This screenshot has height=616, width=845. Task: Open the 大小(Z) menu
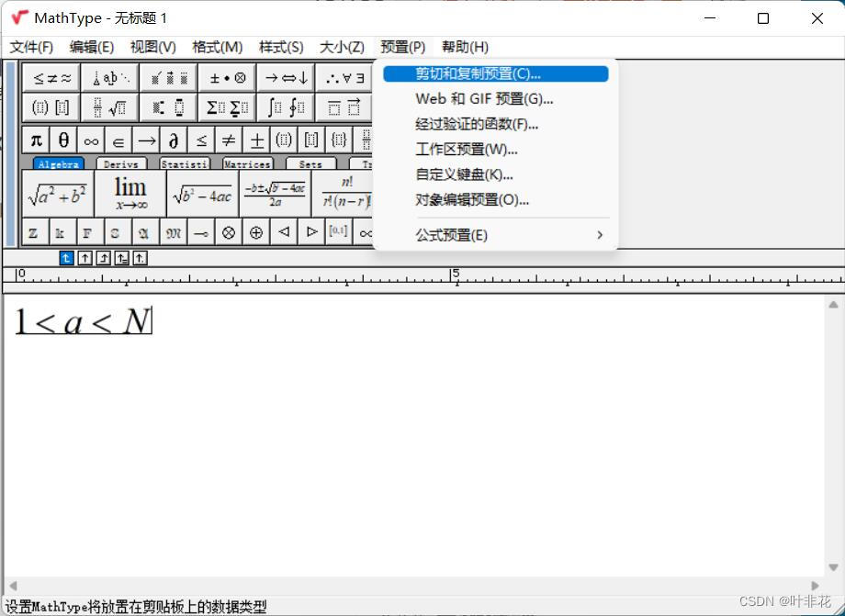tap(342, 48)
